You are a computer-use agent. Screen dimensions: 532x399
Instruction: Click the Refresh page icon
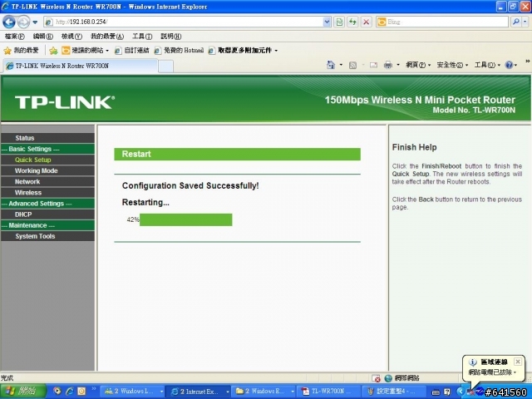[x=352, y=22]
